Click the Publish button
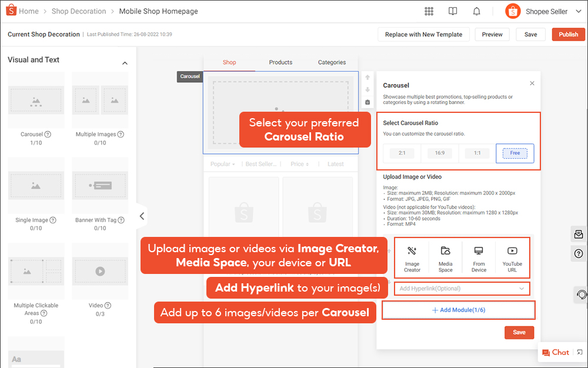 point(568,35)
